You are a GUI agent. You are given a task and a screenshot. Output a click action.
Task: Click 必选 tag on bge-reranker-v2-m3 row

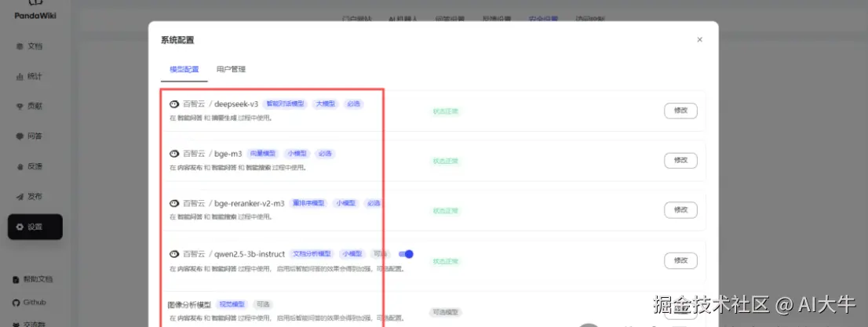click(x=374, y=204)
